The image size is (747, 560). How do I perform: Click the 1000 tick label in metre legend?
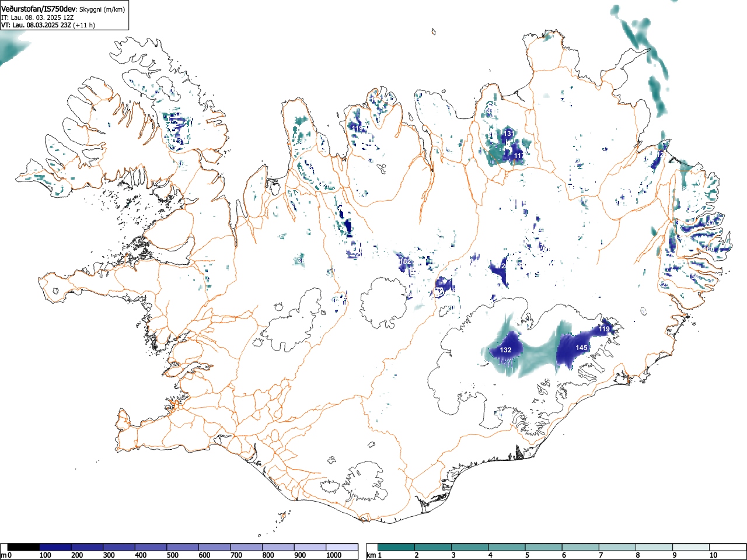[333, 555]
